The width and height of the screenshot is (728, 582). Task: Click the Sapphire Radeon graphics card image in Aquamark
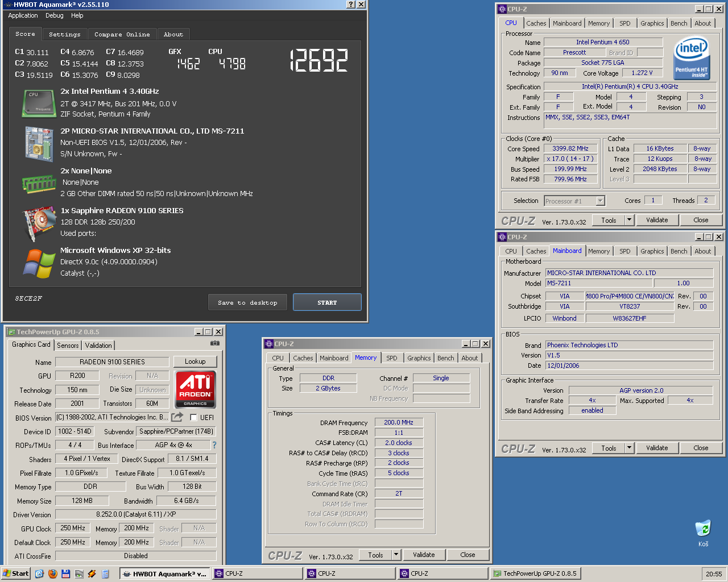tap(39, 224)
